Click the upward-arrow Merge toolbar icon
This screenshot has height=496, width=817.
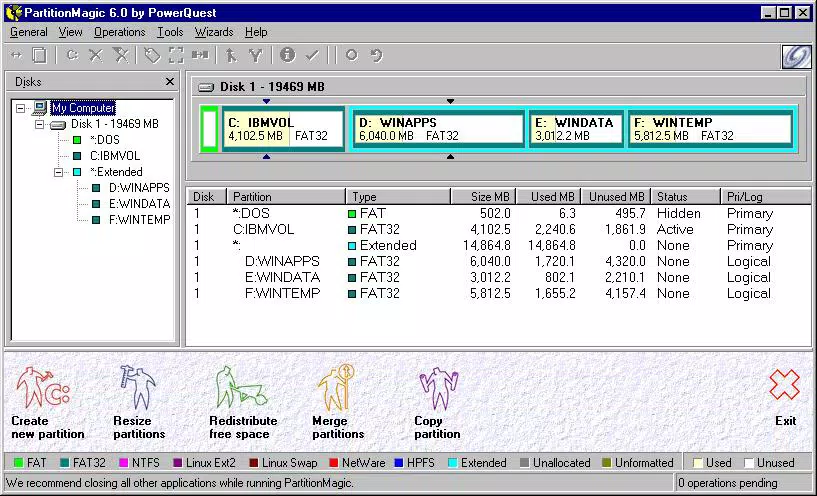tap(231, 55)
